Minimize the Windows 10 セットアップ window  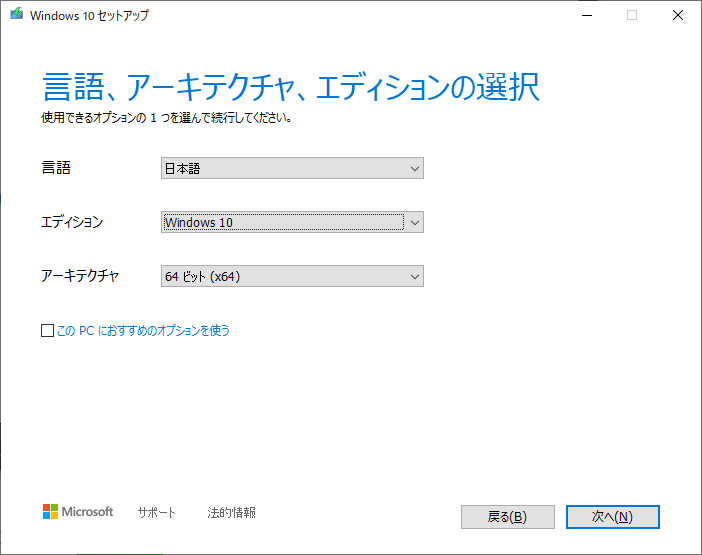587,15
